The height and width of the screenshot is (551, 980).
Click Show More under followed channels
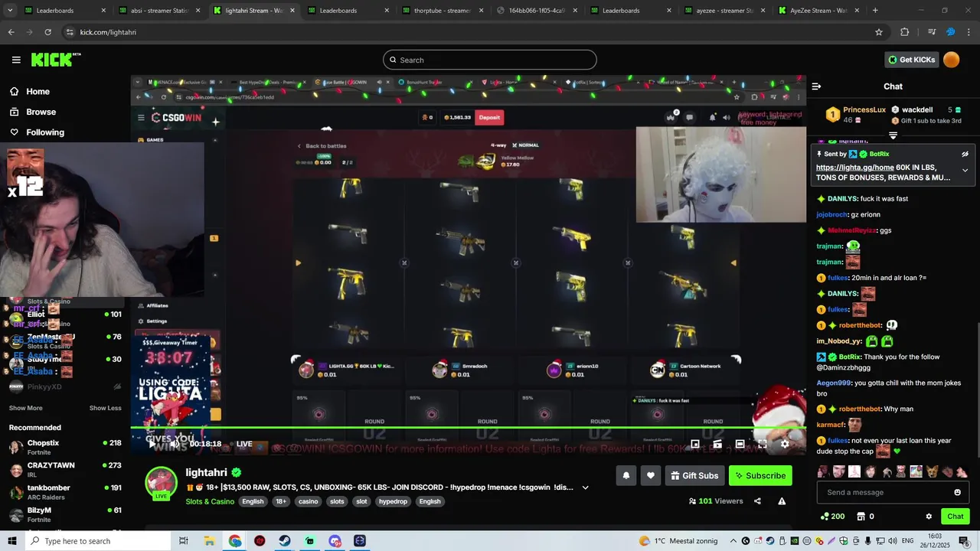(26, 408)
